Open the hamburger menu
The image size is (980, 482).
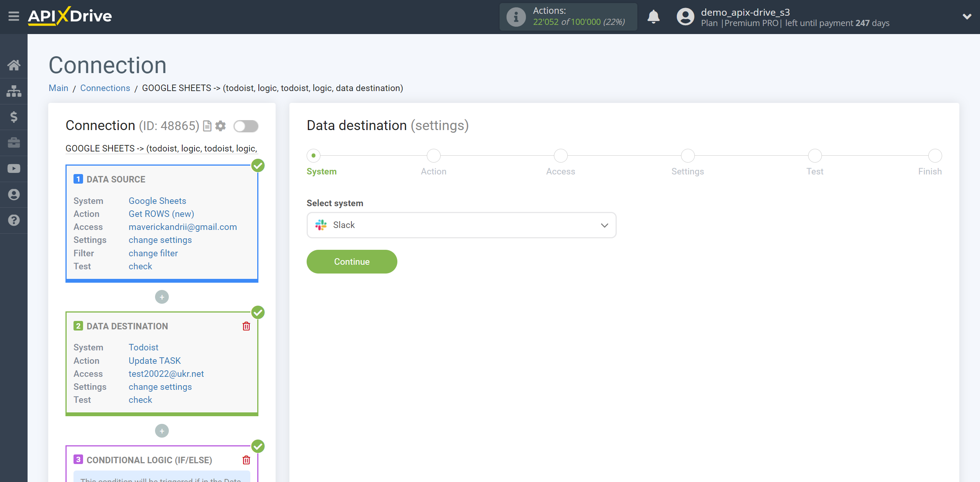[14, 16]
